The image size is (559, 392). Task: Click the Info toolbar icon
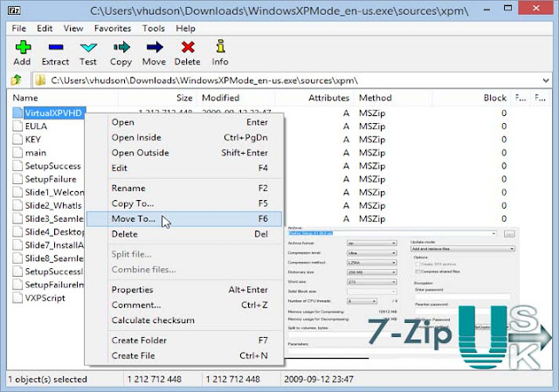220,46
